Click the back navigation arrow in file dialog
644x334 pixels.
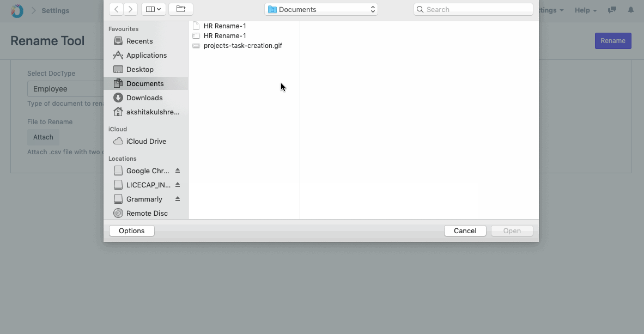coord(116,9)
